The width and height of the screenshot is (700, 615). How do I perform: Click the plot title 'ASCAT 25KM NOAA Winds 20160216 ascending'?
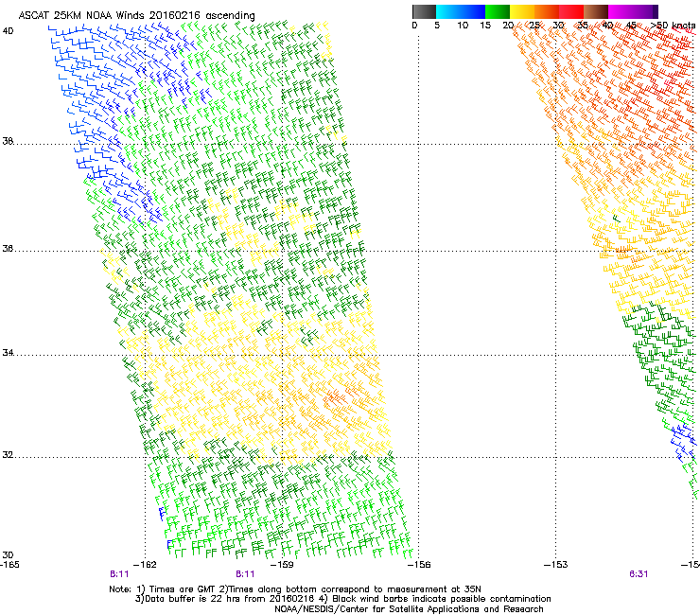coord(136,15)
